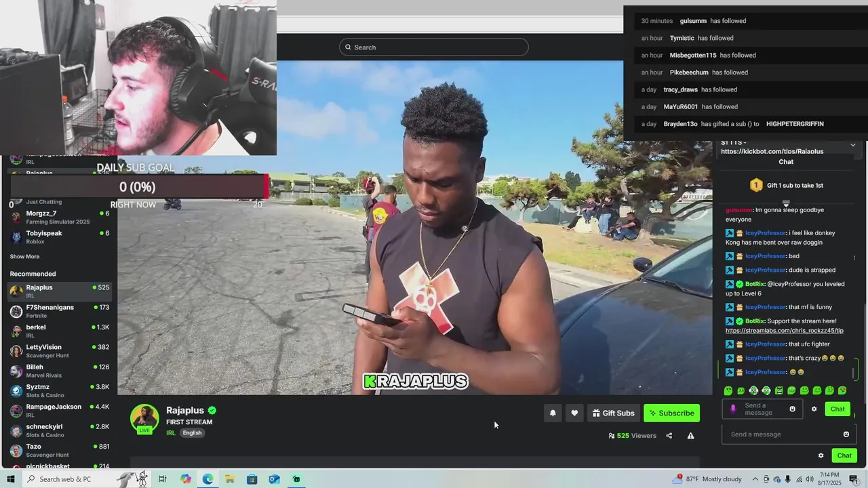Click the share icon beside the viewer count
868x488 pixels.
[x=669, y=436]
